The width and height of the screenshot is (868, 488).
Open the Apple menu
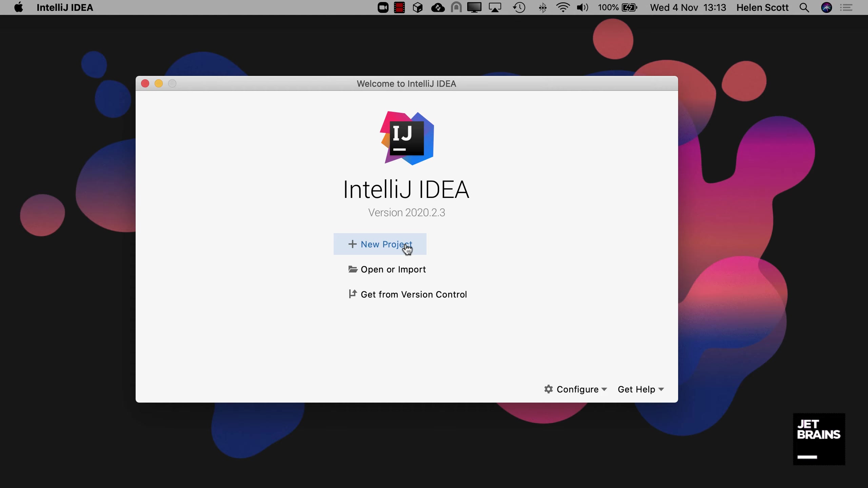tap(19, 7)
